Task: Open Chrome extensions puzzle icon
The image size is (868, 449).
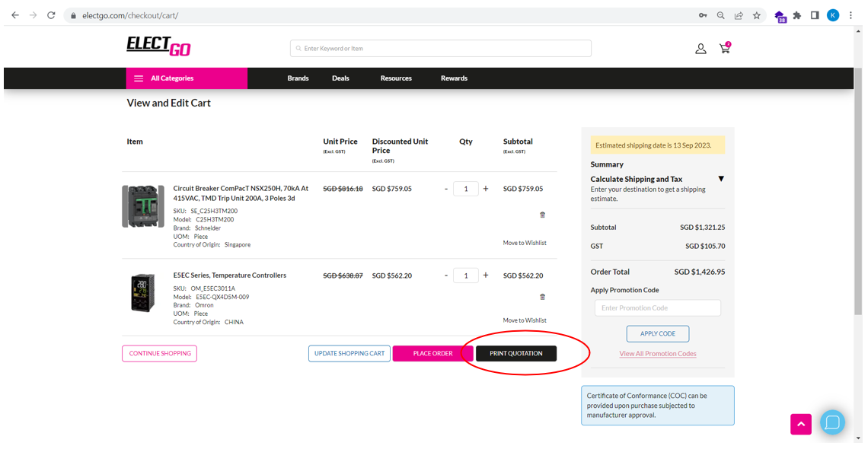Action: tap(797, 15)
